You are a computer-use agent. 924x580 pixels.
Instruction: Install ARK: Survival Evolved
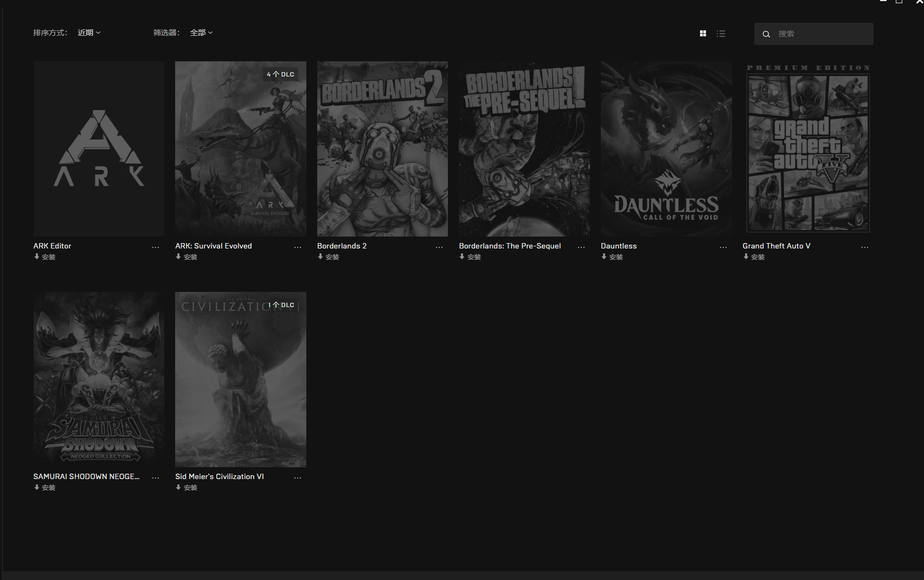coord(187,257)
